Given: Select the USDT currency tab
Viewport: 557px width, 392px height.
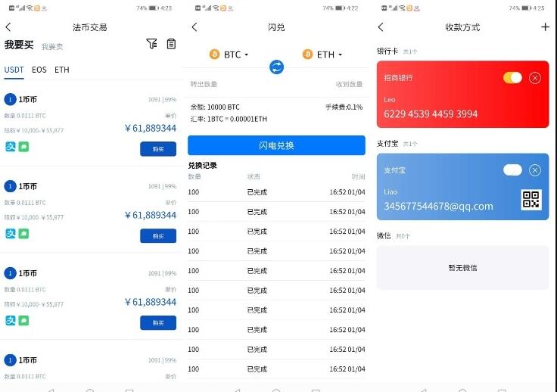Looking at the screenshot, I should (14, 70).
